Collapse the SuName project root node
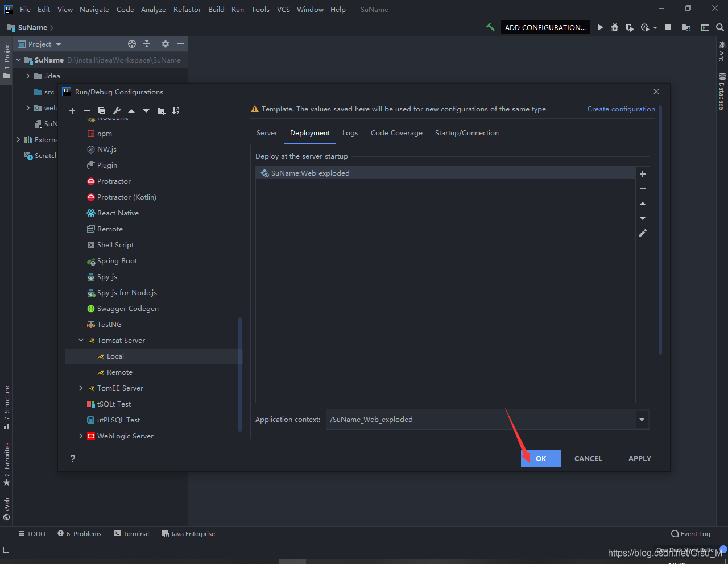Image resolution: width=728 pixels, height=564 pixels. 18,60
